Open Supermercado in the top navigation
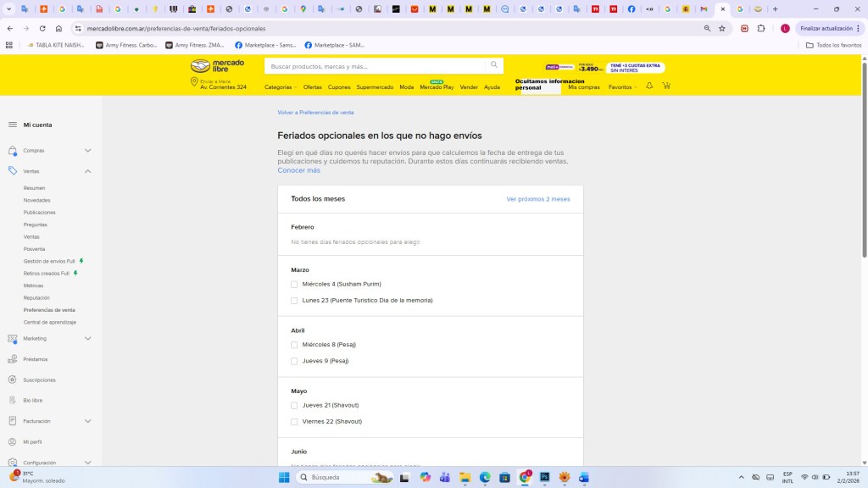This screenshot has width=868, height=488. pos(375,87)
